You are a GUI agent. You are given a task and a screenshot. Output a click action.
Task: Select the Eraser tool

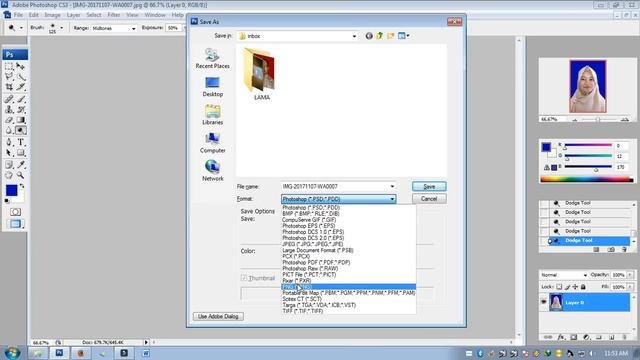(x=9, y=120)
